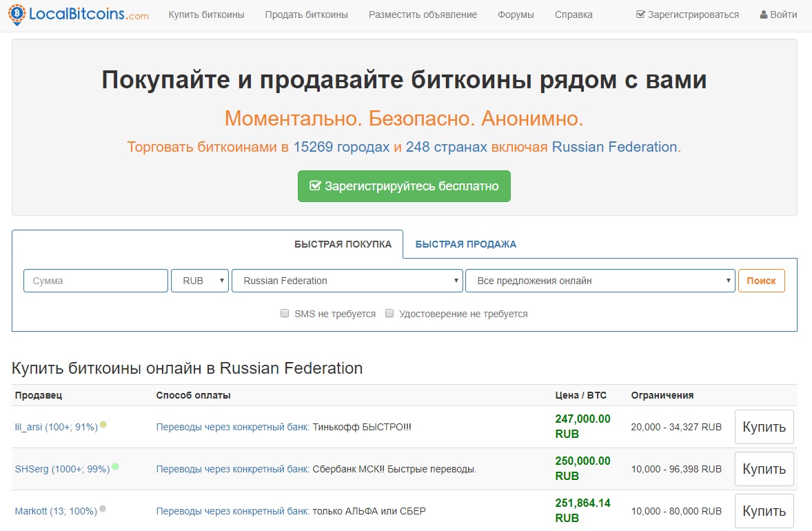Expand the Russian Federation country dropdown

(x=347, y=281)
